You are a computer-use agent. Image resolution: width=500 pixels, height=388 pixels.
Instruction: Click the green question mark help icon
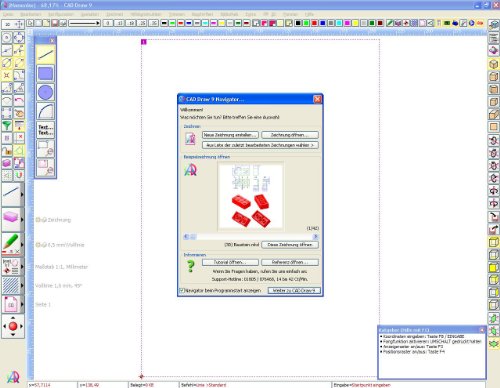pos(190,266)
